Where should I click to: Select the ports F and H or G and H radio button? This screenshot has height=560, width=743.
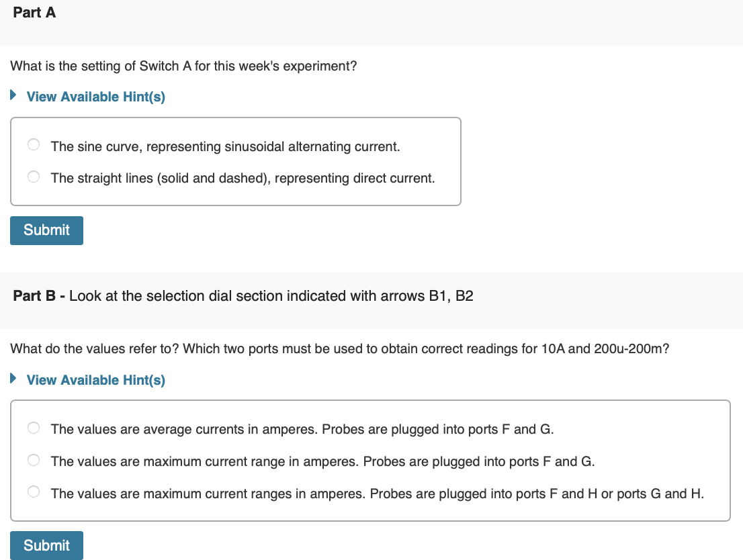[33, 493]
